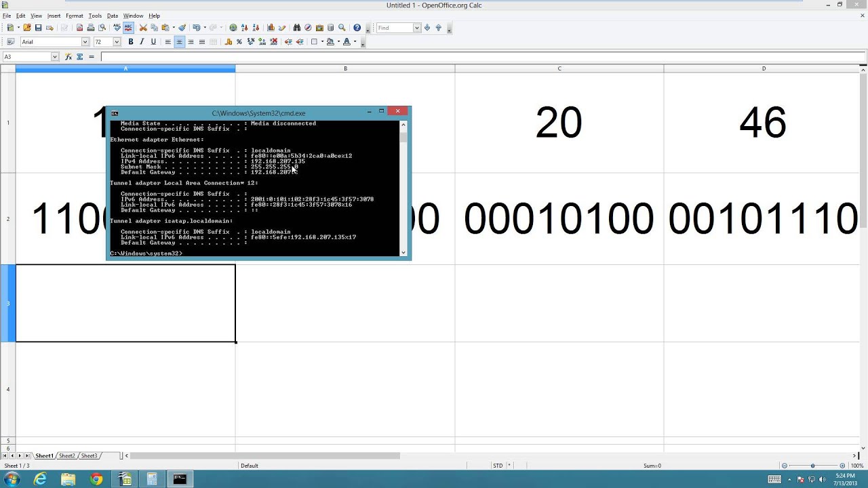Image resolution: width=868 pixels, height=488 pixels.
Task: Open the Tools menu
Action: click(x=95, y=16)
